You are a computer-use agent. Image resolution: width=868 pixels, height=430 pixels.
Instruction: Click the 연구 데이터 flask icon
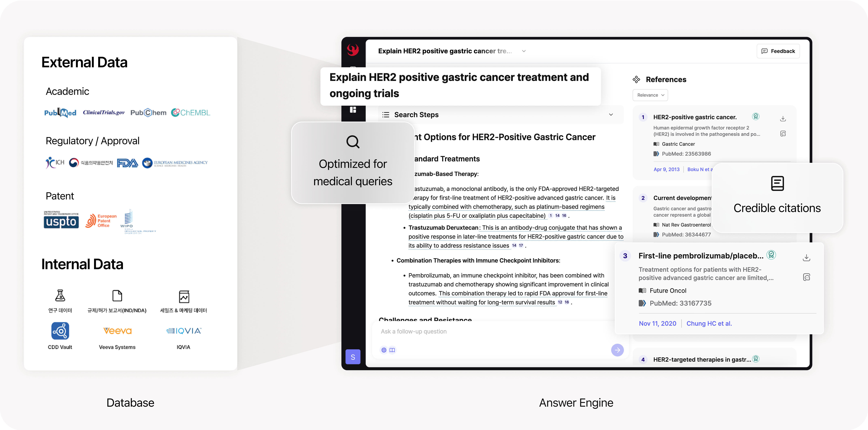(x=60, y=296)
